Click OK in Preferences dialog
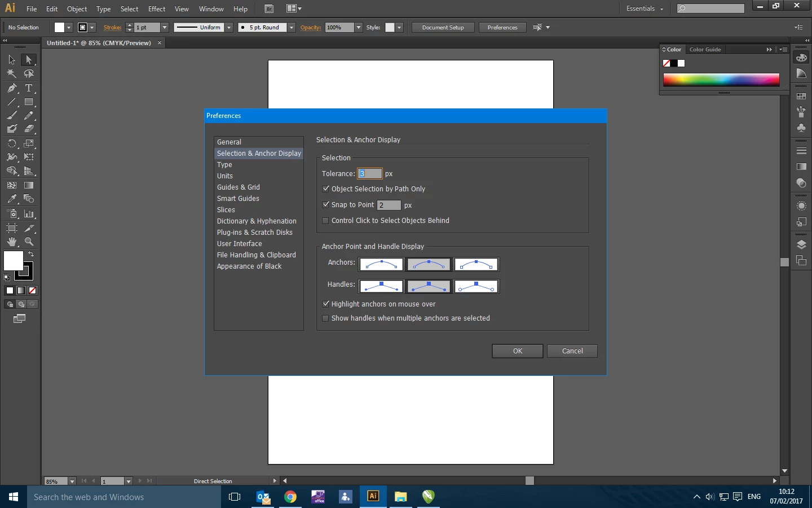 click(518, 351)
